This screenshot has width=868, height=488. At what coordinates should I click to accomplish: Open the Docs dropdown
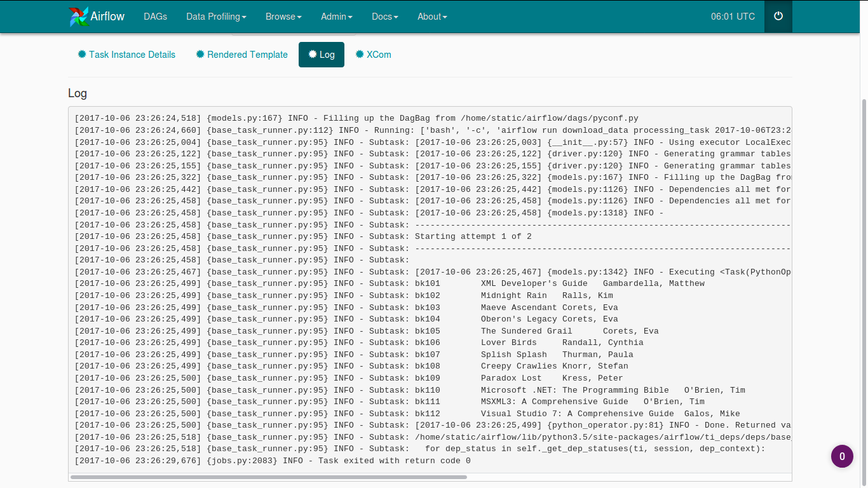385,17
